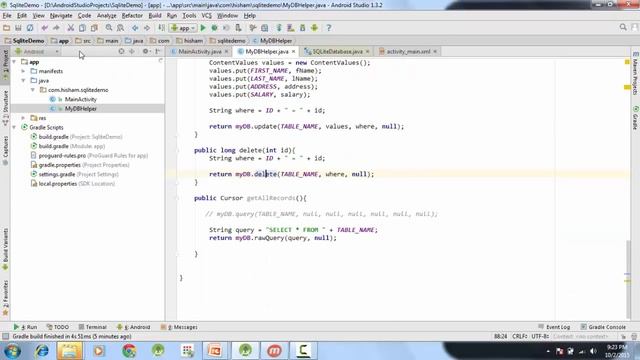
Task: Open the Navigate menu
Action: [61, 16]
